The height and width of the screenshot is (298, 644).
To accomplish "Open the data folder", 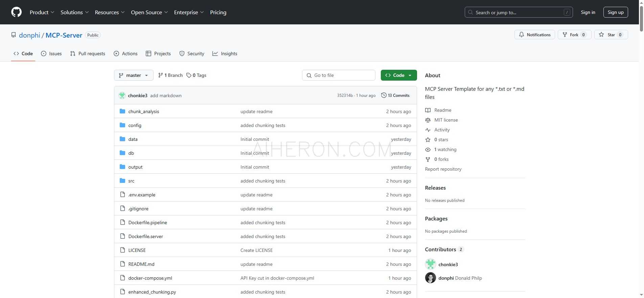I will point(133,139).
